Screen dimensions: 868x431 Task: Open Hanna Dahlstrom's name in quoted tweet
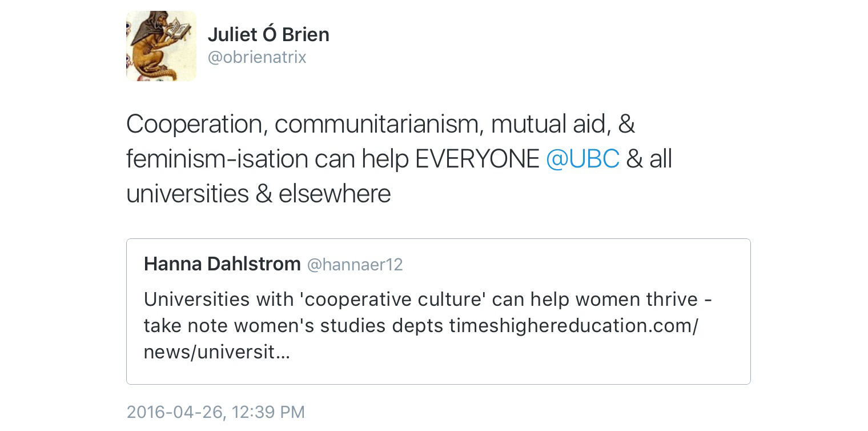222,264
